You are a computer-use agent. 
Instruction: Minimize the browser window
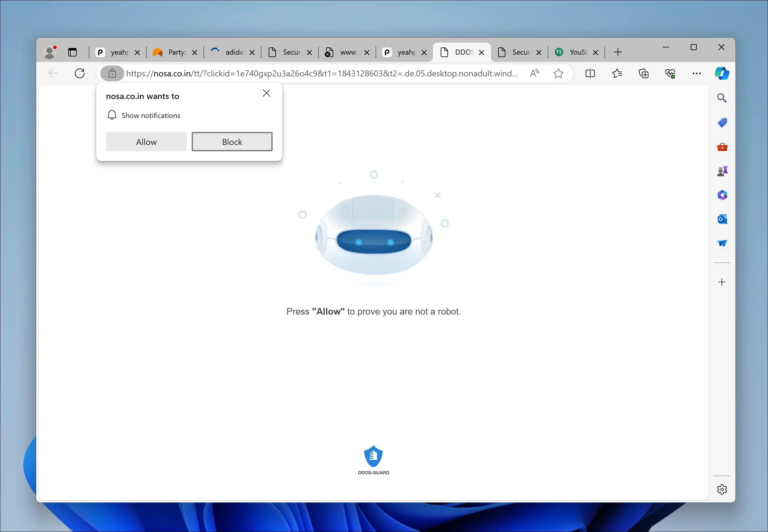[666, 47]
